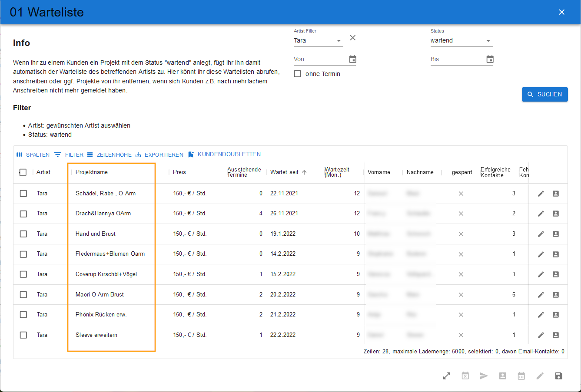Click the date 26.11.2021
The image size is (581, 392).
point(284,214)
